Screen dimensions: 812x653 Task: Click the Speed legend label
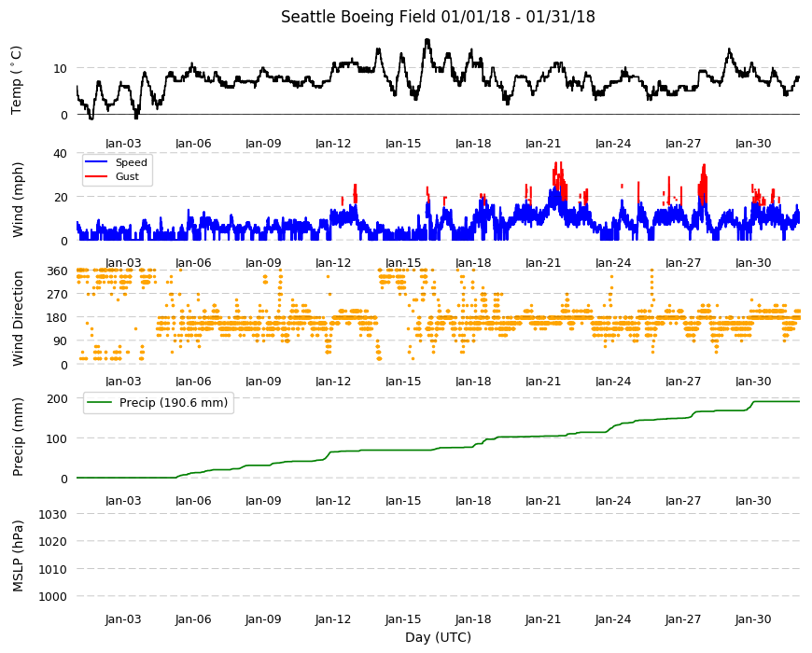click(131, 162)
